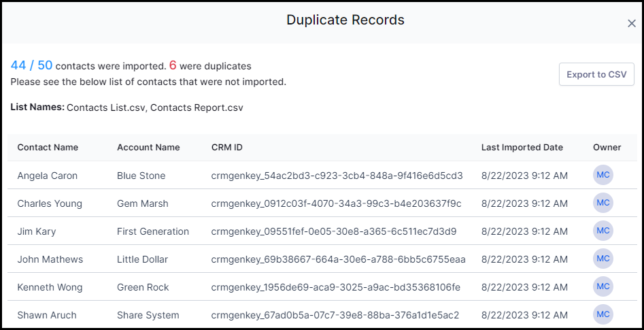Sort by Contact Name column header
The image size is (644, 330).
(48, 148)
